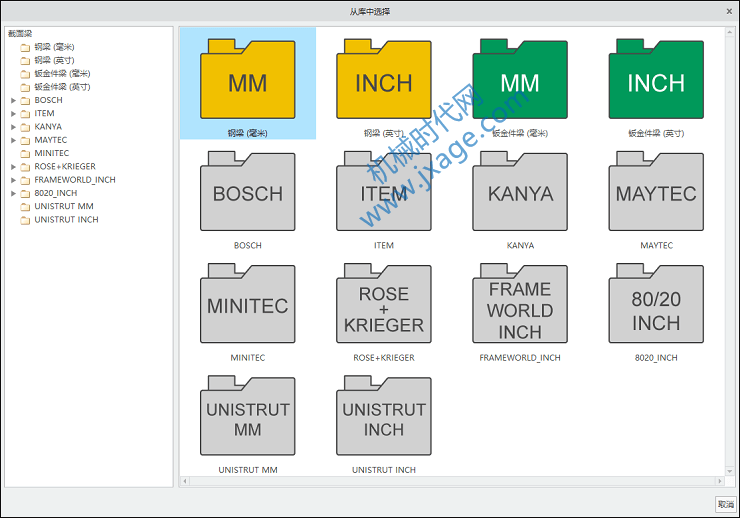Select BOSCH in the tree list
The image size is (740, 518).
pyautogui.click(x=48, y=100)
